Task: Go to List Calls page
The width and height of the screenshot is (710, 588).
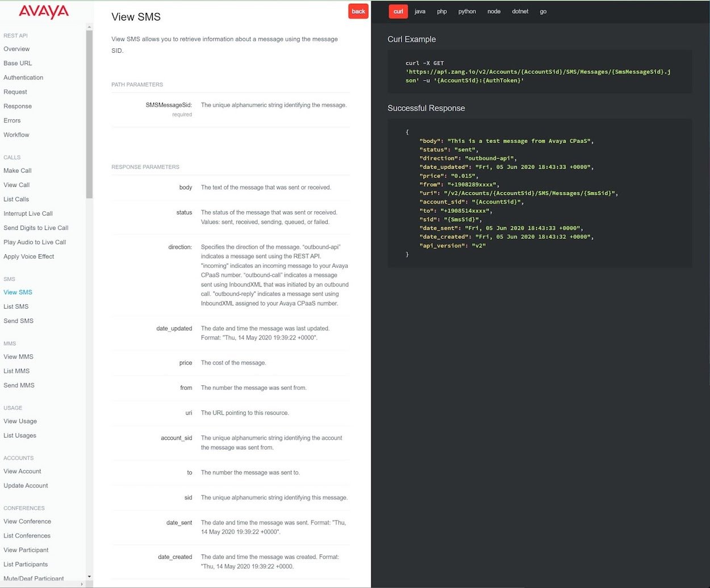Action: [x=16, y=199]
